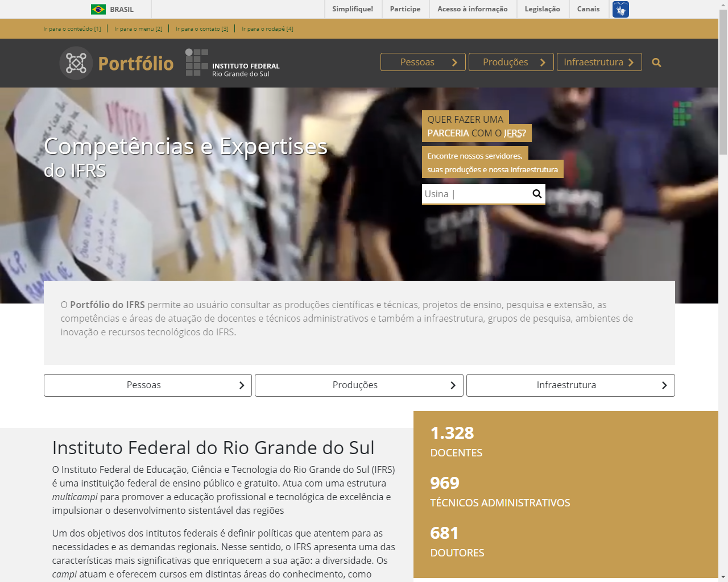Expand the Infraestrutura menu in header
This screenshot has width=728, height=582.
pyautogui.click(x=593, y=63)
